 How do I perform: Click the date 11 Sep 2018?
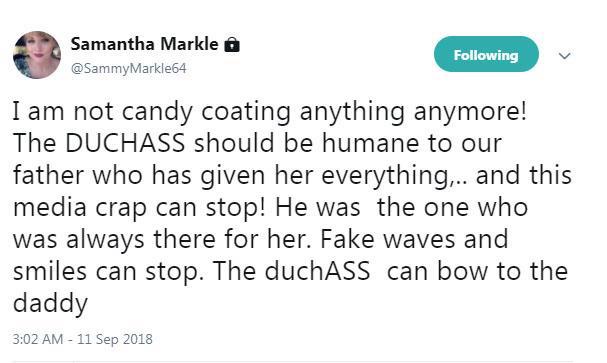tap(115, 339)
